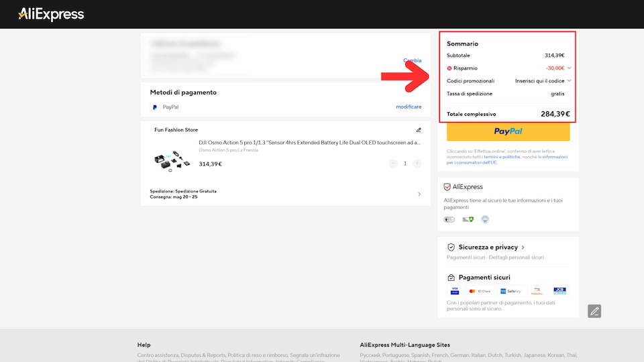Click the PayPal icon under Metodi di pagamento
This screenshot has height=362, width=644.
point(155,107)
